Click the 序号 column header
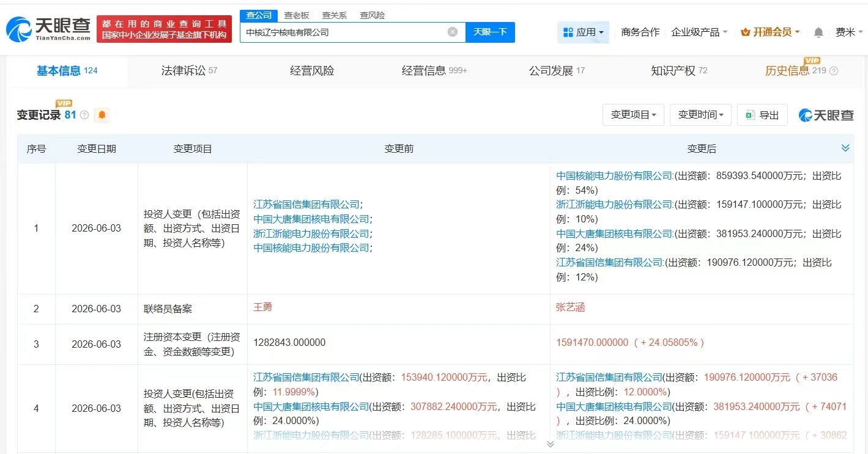 click(36, 149)
